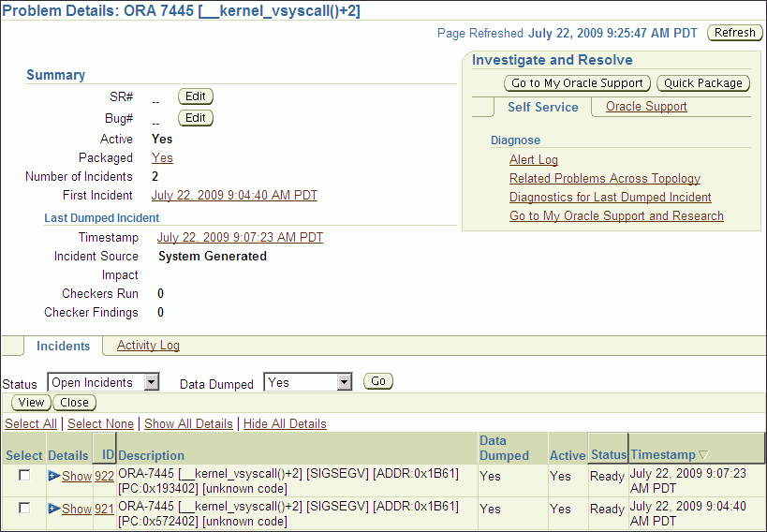Edit the Bug# value
Image resolution: width=767 pixels, height=532 pixels.
[195, 118]
